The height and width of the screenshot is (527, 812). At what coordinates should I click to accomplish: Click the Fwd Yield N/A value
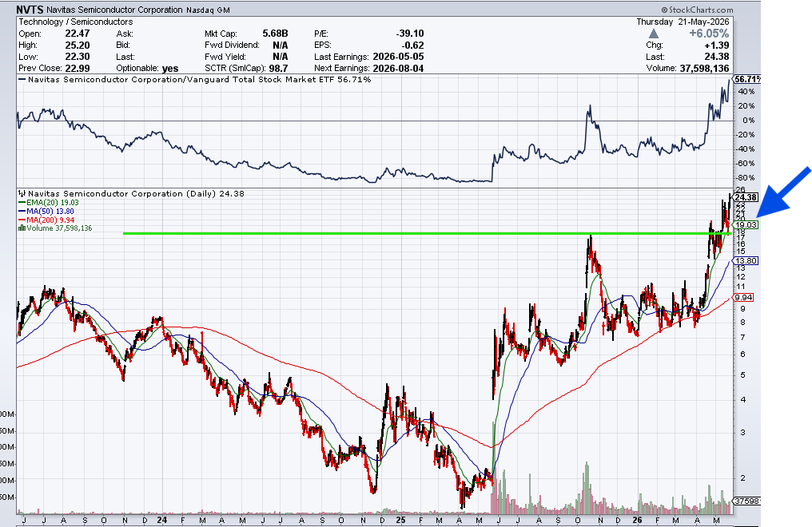[x=281, y=57]
